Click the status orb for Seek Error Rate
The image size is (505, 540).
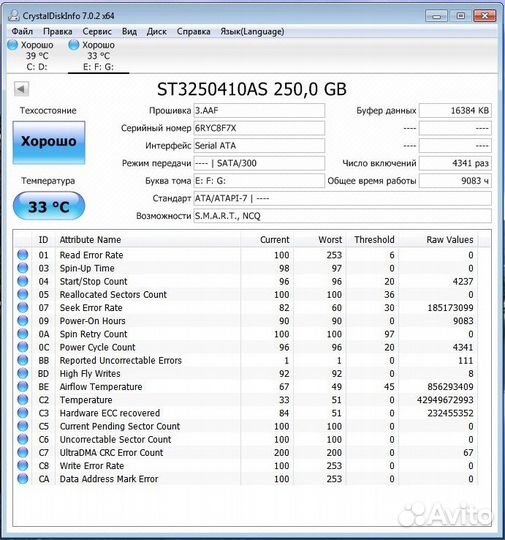coord(23,308)
